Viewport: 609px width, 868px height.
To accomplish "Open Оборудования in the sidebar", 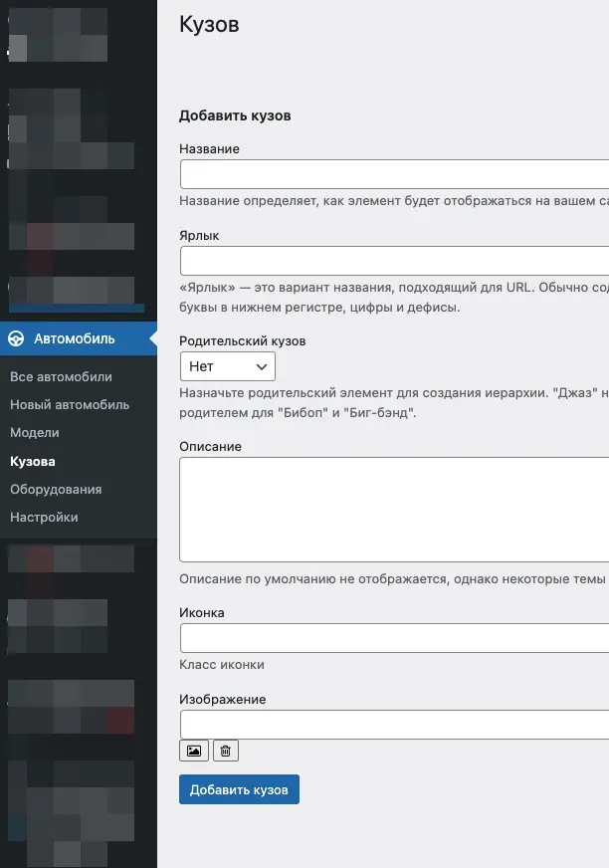I will [x=56, y=489].
